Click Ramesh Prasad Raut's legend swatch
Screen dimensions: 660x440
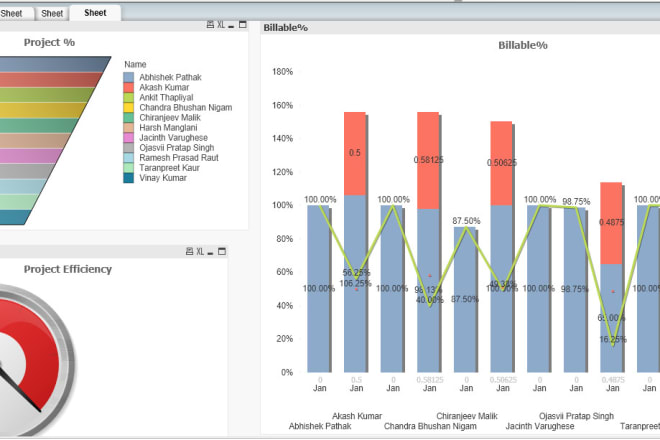[128, 158]
